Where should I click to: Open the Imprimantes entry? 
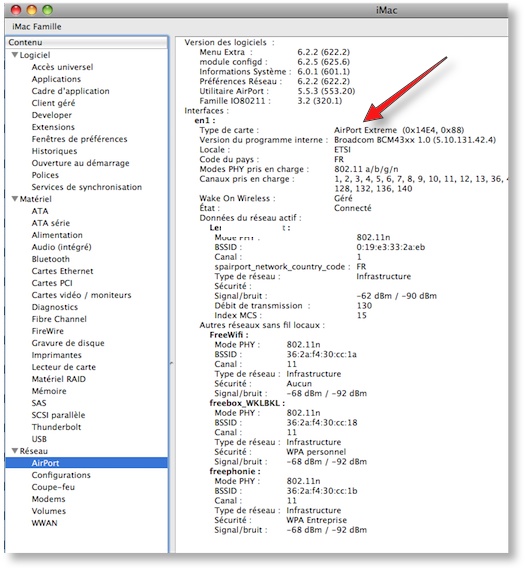(56, 355)
